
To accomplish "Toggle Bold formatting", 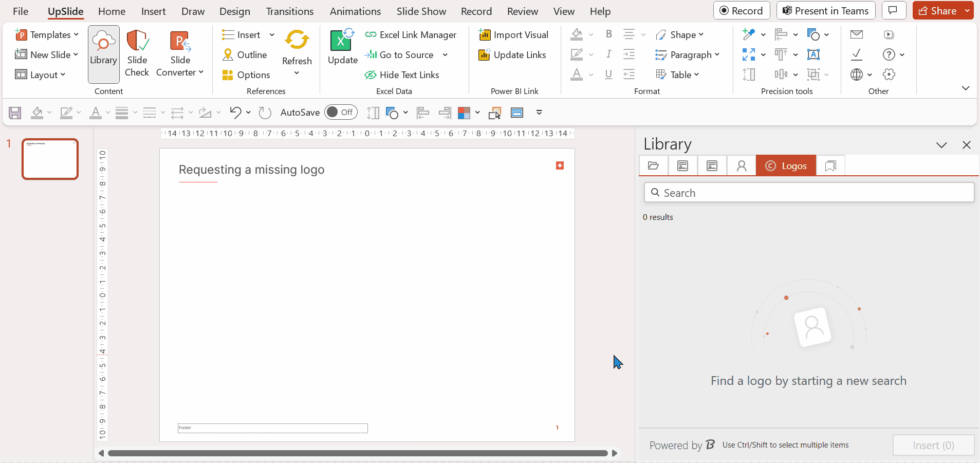I will 608,34.
